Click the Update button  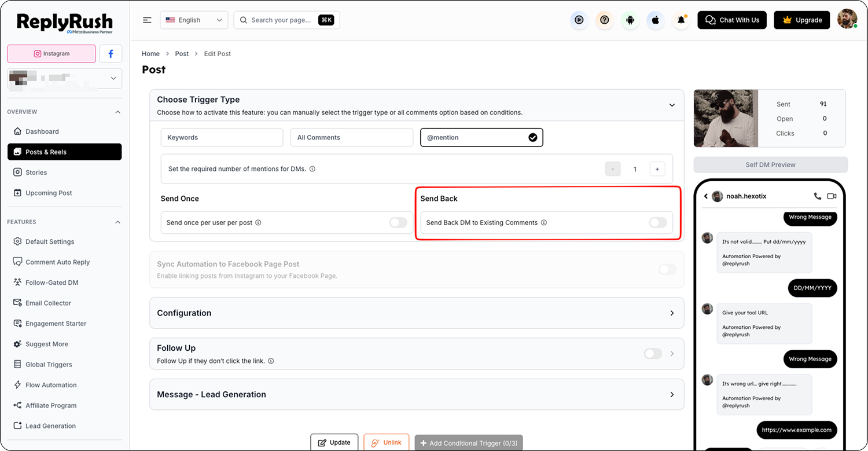tap(334, 442)
